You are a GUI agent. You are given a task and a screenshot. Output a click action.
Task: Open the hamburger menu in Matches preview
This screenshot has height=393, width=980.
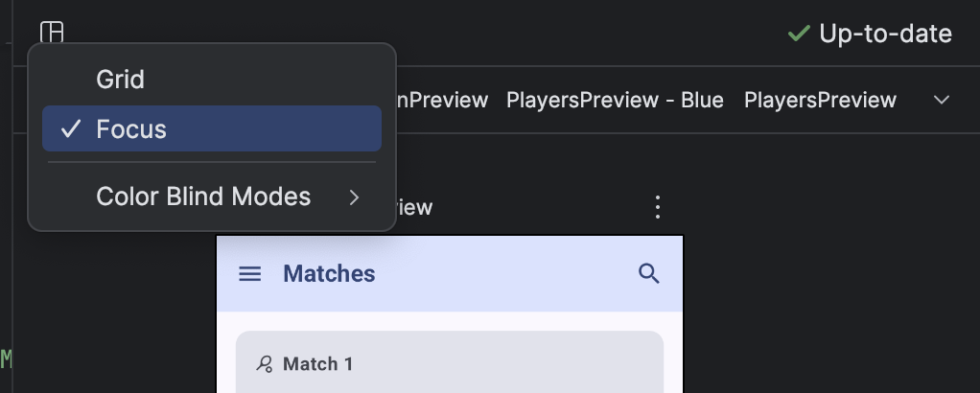(x=249, y=274)
